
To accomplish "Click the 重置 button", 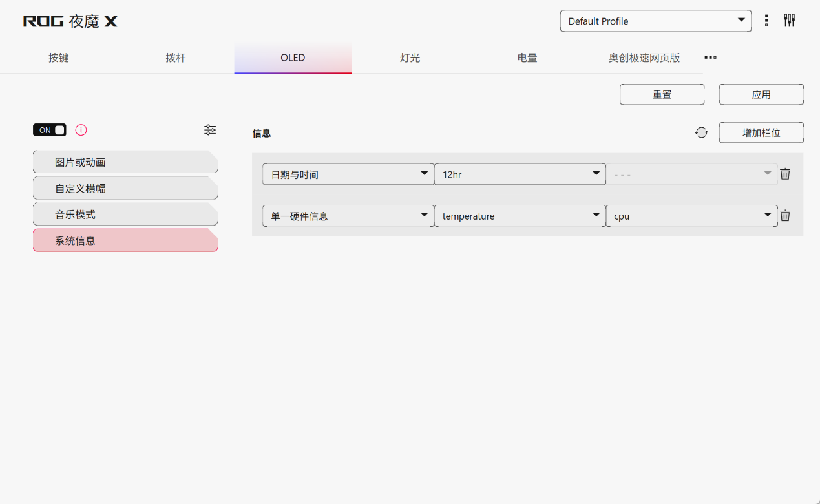I will coord(662,94).
